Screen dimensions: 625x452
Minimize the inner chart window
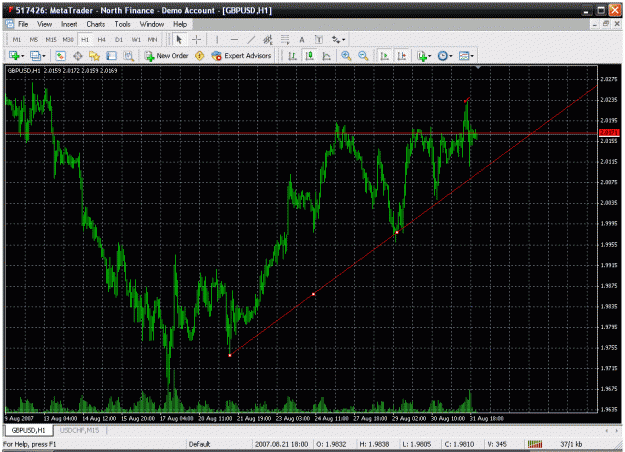click(595, 24)
